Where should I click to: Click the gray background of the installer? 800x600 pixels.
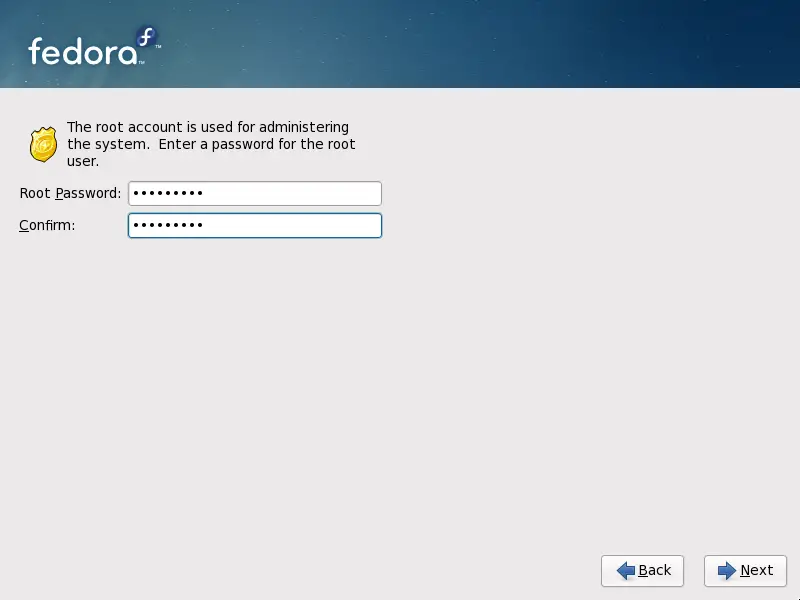[400, 400]
